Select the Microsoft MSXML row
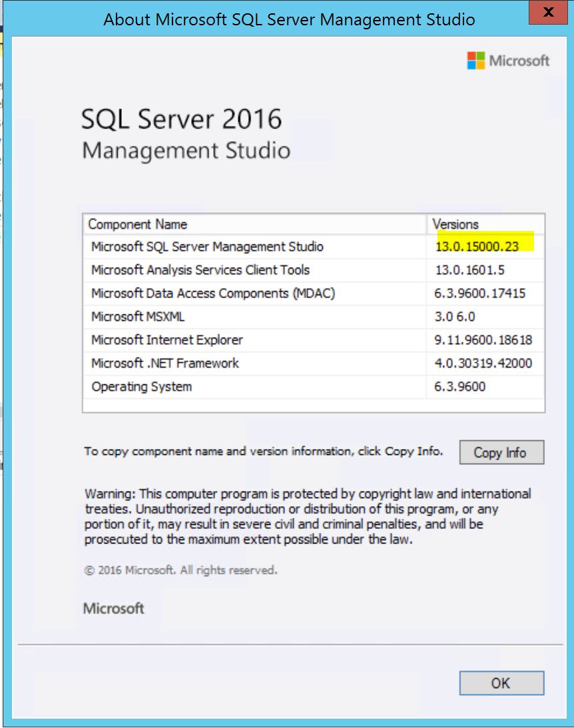The height and width of the screenshot is (728, 574). tap(314, 316)
